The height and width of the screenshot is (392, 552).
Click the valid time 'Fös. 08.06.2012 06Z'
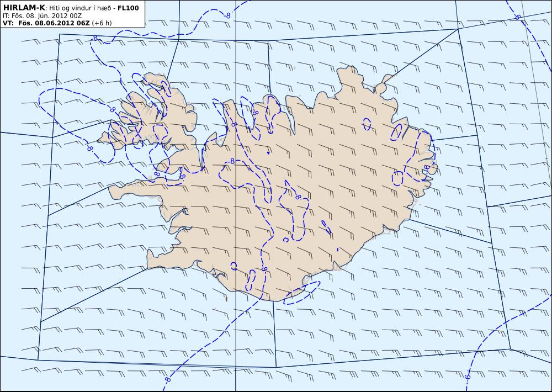tap(54, 23)
